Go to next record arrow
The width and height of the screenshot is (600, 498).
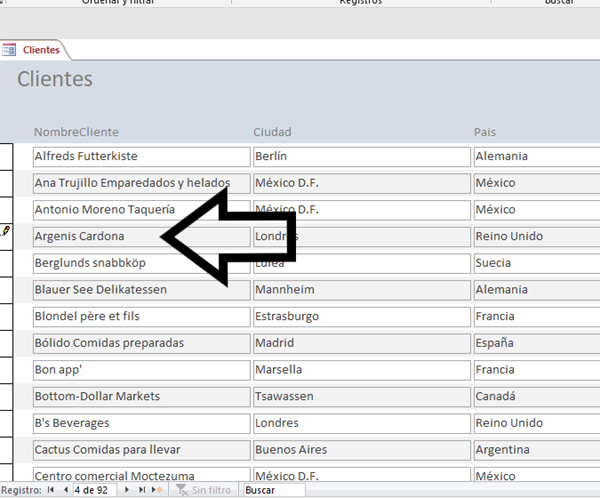click(x=127, y=490)
